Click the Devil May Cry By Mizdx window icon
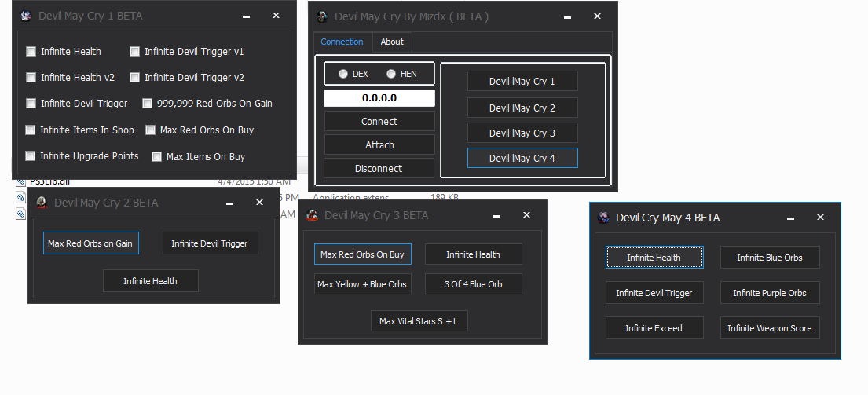The image size is (868, 395). tap(322, 16)
